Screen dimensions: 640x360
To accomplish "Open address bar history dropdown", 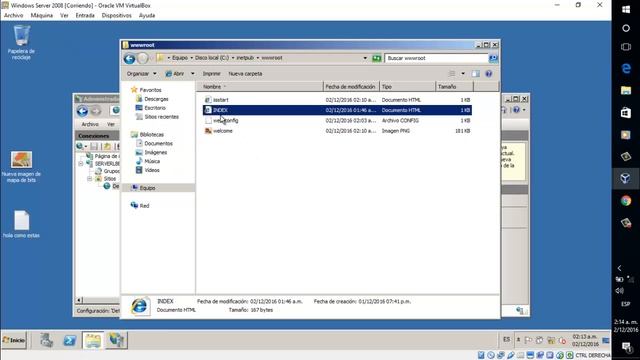I will (x=365, y=58).
